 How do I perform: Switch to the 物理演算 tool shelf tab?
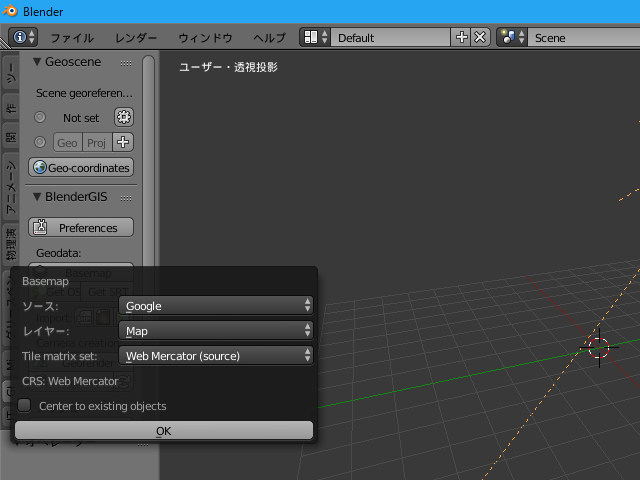tap(11, 245)
